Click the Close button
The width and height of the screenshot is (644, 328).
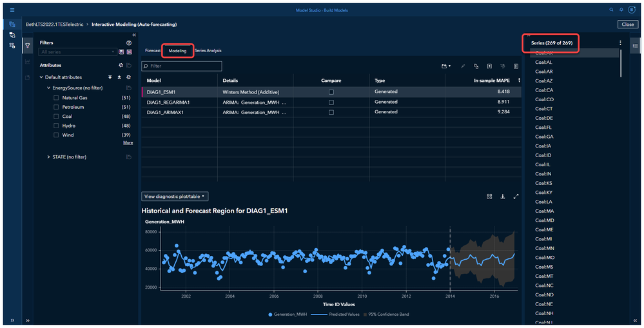point(627,24)
